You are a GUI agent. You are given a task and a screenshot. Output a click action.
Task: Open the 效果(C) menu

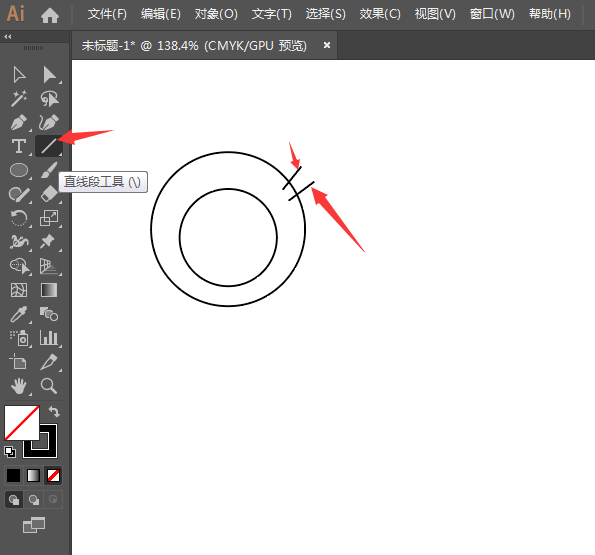[380, 14]
